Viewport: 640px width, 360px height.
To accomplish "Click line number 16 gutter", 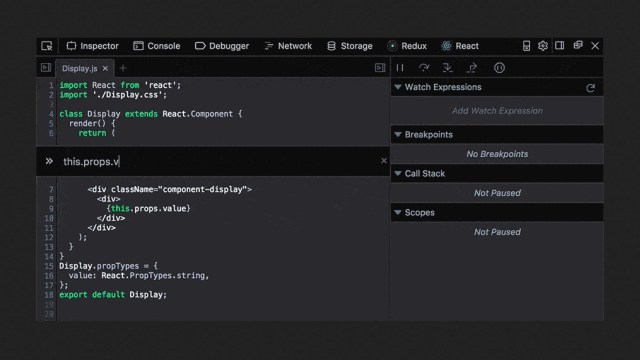I will (x=49, y=276).
